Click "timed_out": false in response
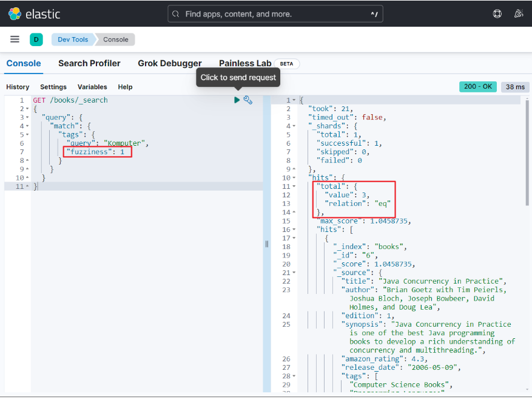 347,117
